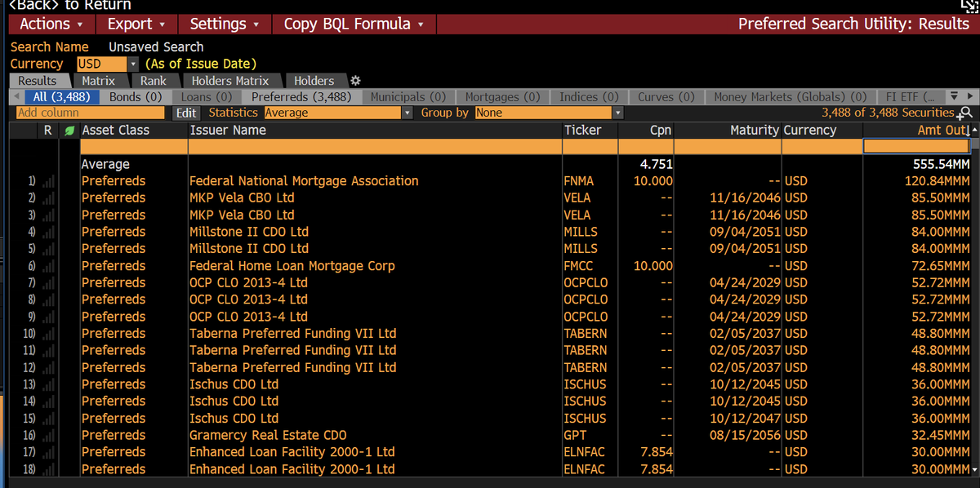
Task: Open the gear settings beside the Holders tab
Action: point(354,81)
